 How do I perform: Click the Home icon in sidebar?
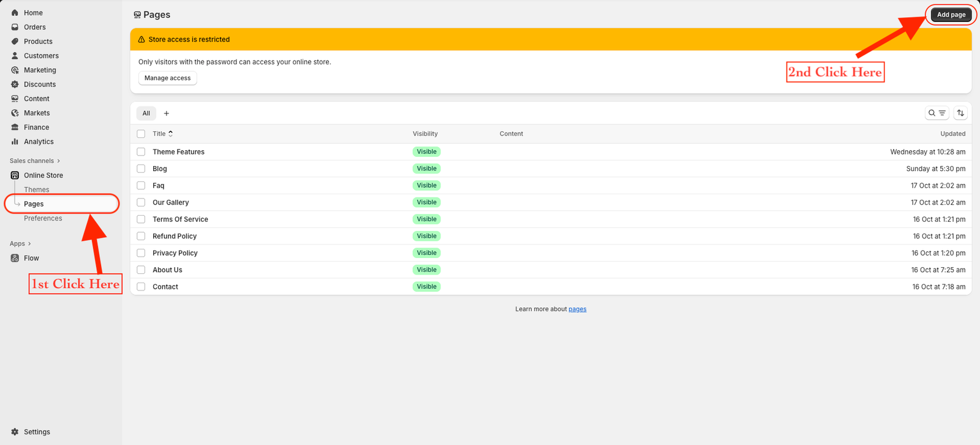pyautogui.click(x=15, y=13)
